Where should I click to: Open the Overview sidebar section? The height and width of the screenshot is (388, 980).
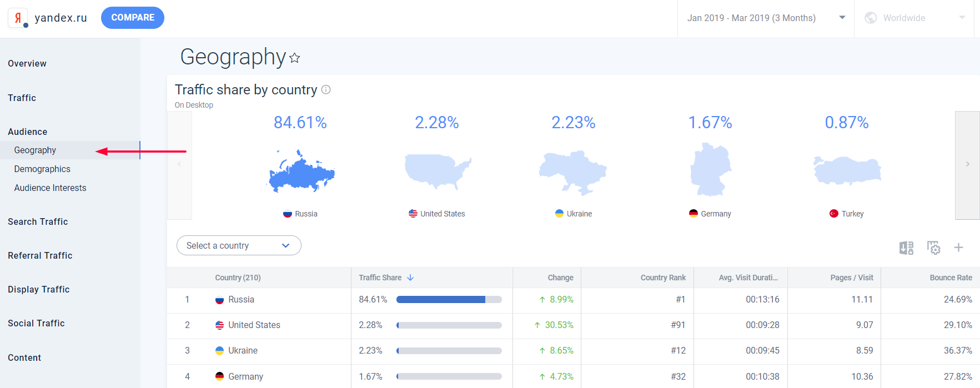point(27,63)
